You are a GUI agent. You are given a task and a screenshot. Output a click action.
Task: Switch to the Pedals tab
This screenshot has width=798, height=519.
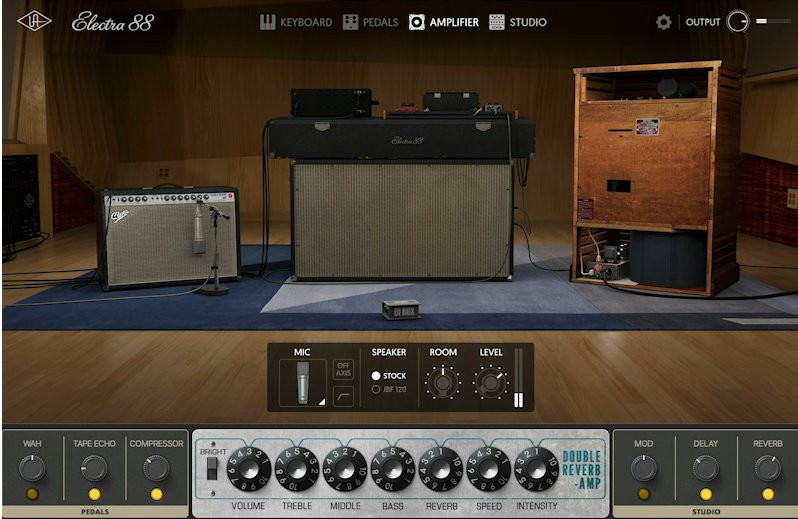tap(370, 22)
